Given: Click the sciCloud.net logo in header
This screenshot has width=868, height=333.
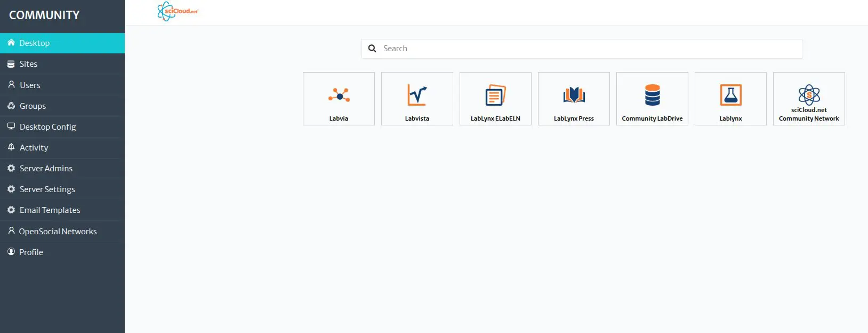Looking at the screenshot, I should (x=178, y=11).
